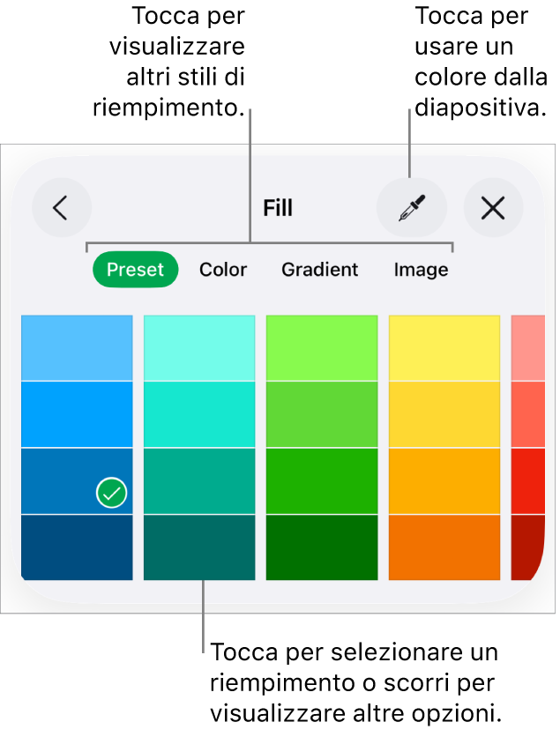Select the dark orange swatch

pos(444,547)
